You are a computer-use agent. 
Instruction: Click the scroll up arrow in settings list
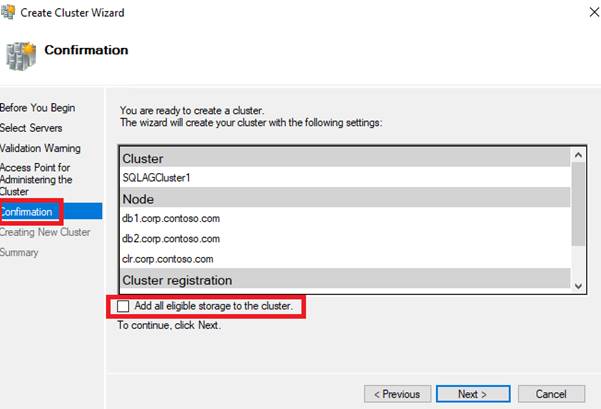point(578,155)
